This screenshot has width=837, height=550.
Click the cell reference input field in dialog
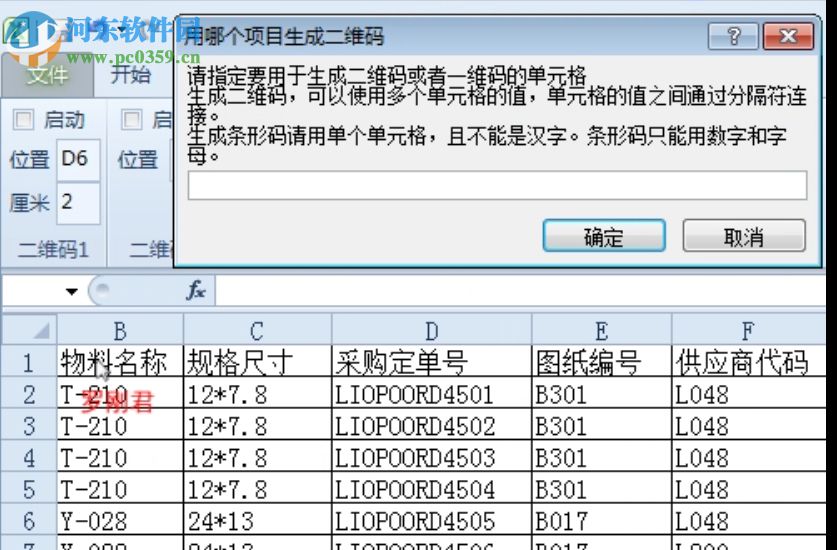click(x=497, y=185)
